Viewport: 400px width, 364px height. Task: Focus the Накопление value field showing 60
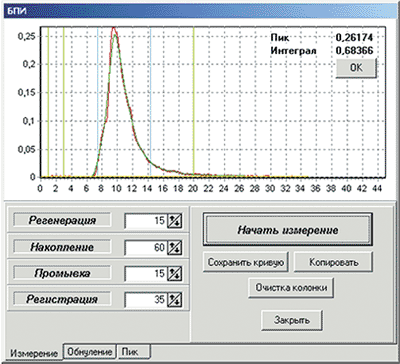tap(146, 248)
